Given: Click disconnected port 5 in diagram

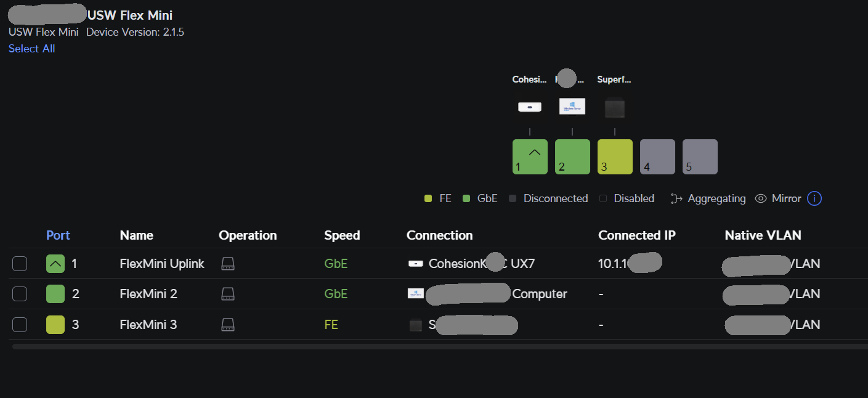Looking at the screenshot, I should point(700,156).
